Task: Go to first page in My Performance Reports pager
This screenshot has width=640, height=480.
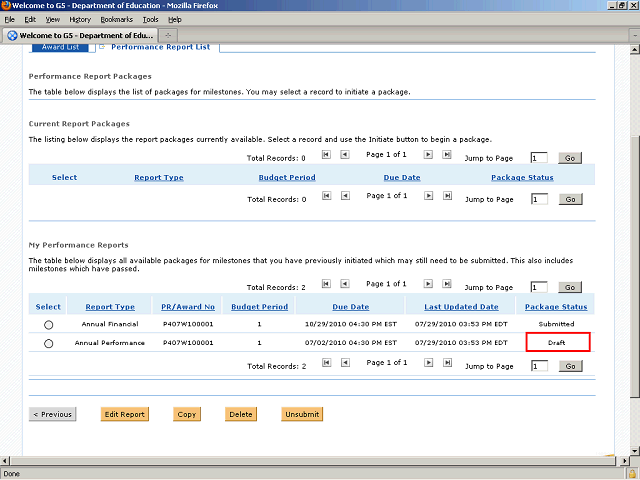Action: tap(326, 285)
